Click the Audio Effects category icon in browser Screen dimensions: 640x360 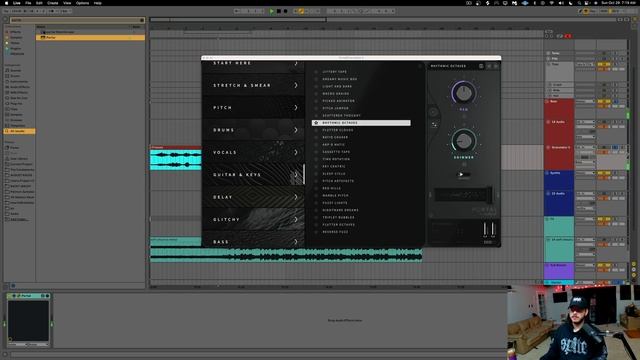pyautogui.click(x=7, y=87)
